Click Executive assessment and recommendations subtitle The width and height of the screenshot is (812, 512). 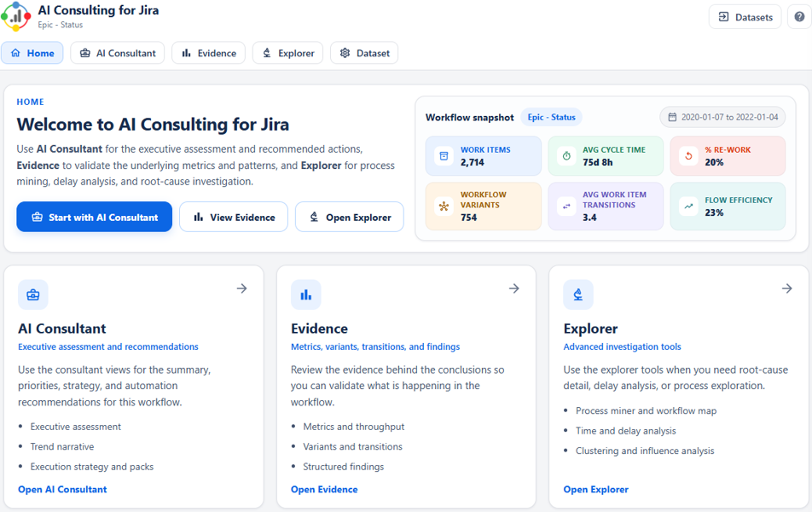[x=108, y=346]
